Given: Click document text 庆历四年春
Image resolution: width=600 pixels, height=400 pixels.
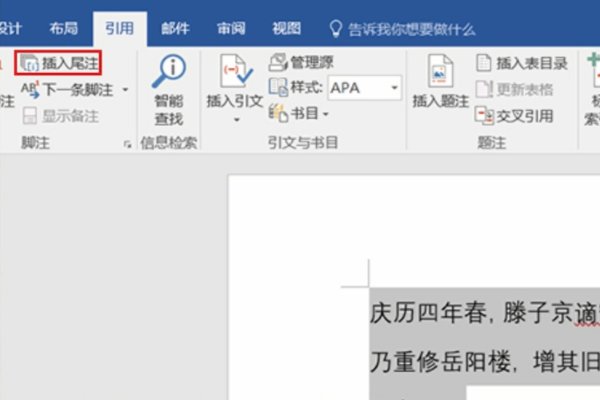Looking at the screenshot, I should click(x=429, y=313).
